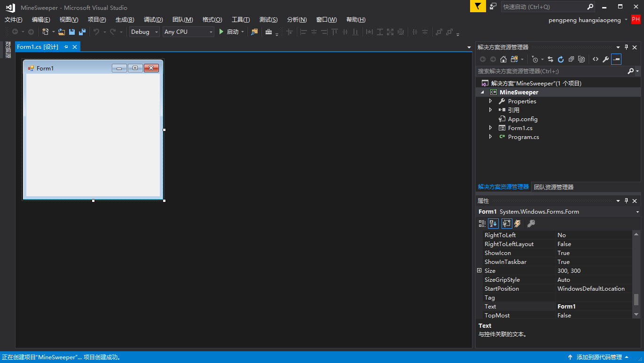Expand the Size property group
The width and height of the screenshot is (644, 363).
tap(479, 270)
